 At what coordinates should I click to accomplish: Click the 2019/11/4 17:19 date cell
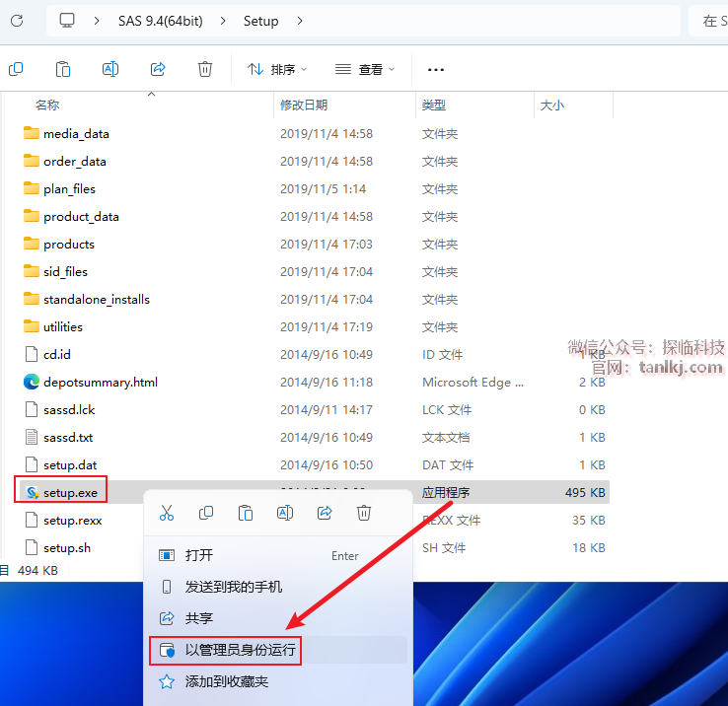point(327,326)
